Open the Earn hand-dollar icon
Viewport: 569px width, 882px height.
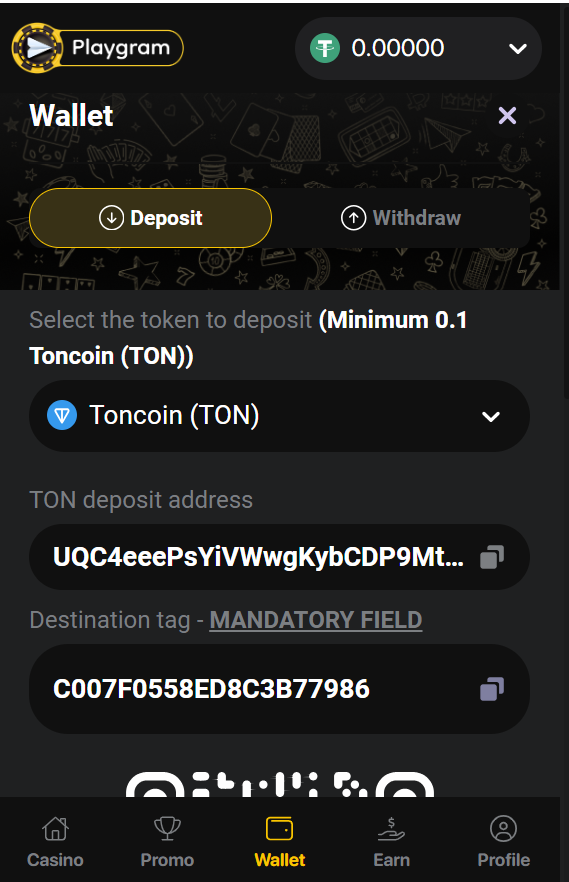click(391, 829)
